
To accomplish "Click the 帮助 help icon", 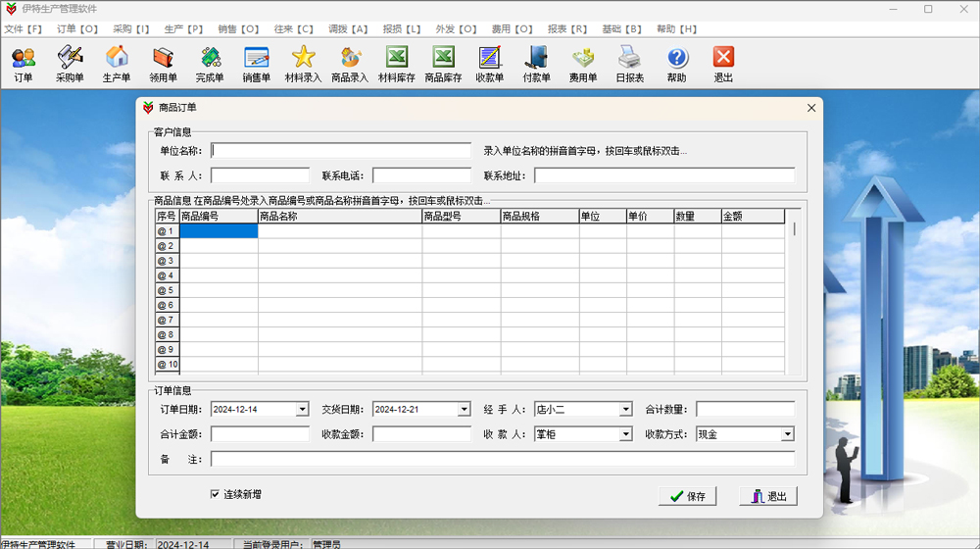I will pos(677,64).
